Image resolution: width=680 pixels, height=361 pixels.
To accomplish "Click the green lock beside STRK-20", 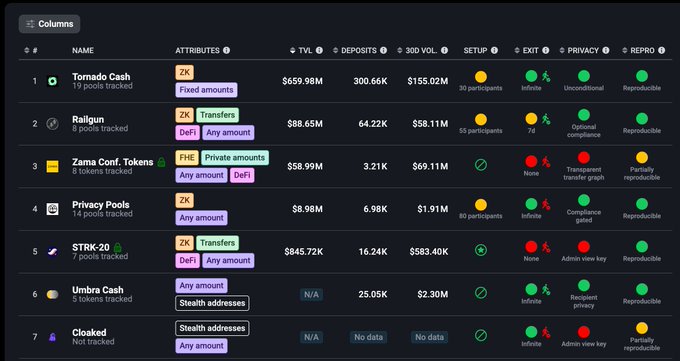I will pos(118,248).
